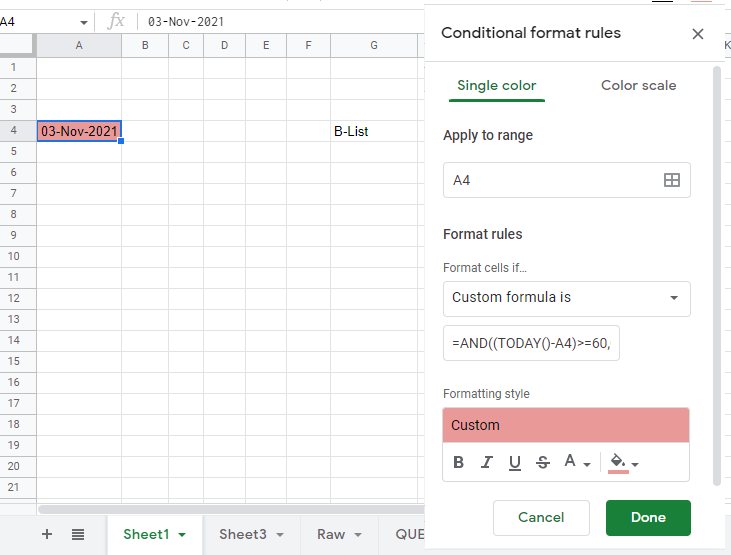
Task: Select column D header
Action: click(x=225, y=45)
